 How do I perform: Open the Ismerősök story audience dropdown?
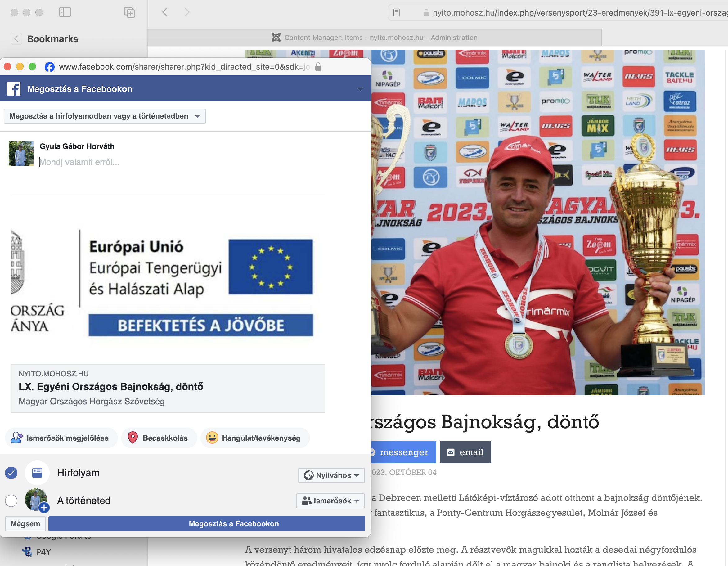tap(330, 500)
